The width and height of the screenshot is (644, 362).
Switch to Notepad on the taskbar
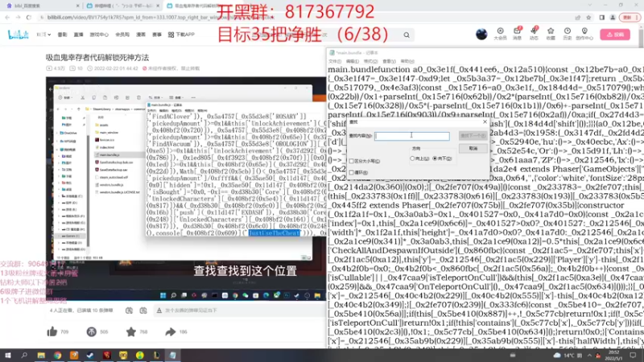(x=173, y=356)
